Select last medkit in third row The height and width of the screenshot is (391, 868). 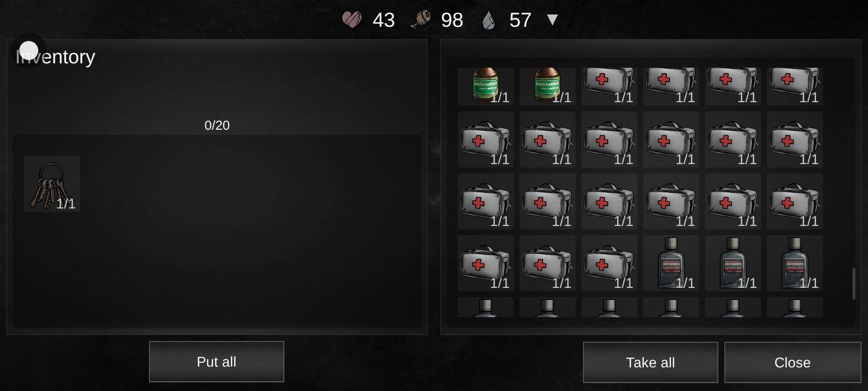pos(795,201)
